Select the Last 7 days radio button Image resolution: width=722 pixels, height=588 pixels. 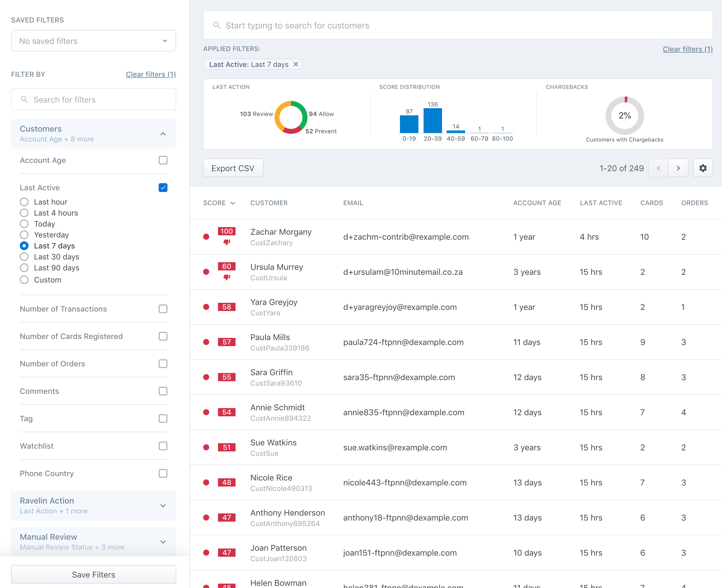[x=24, y=245]
